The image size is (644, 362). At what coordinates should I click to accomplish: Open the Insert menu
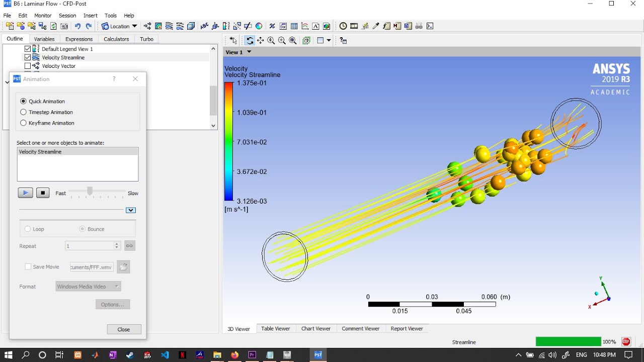point(91,16)
